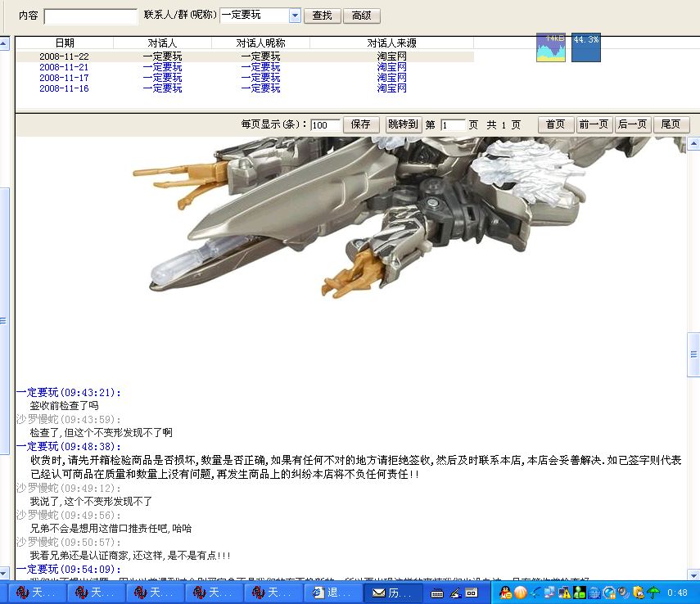This screenshot has width=700, height=604.
Task: Click the 高级 advanced button
Action: tap(362, 16)
